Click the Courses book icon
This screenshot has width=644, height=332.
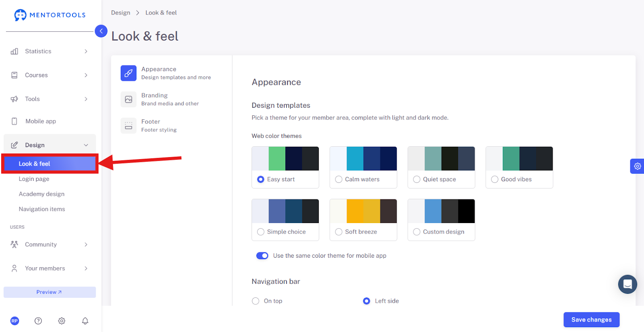(x=14, y=75)
